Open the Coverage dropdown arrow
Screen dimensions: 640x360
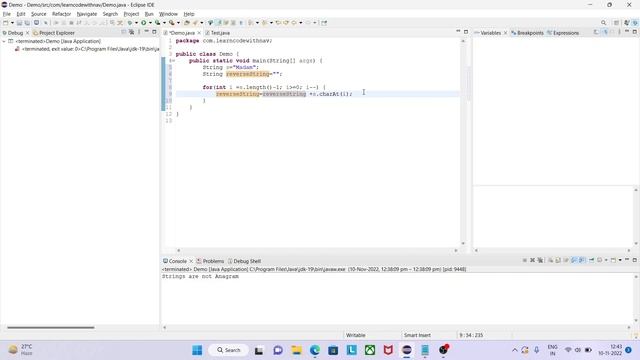[164, 23]
